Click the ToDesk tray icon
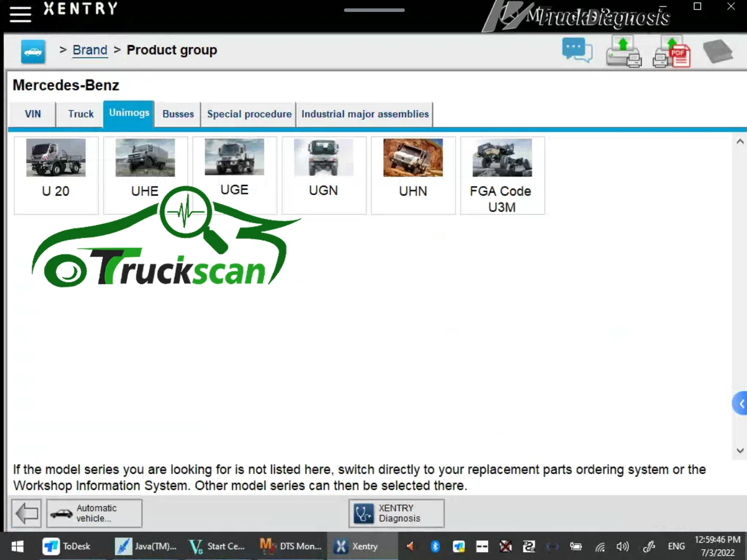Image resolution: width=747 pixels, height=560 pixels. click(x=459, y=546)
